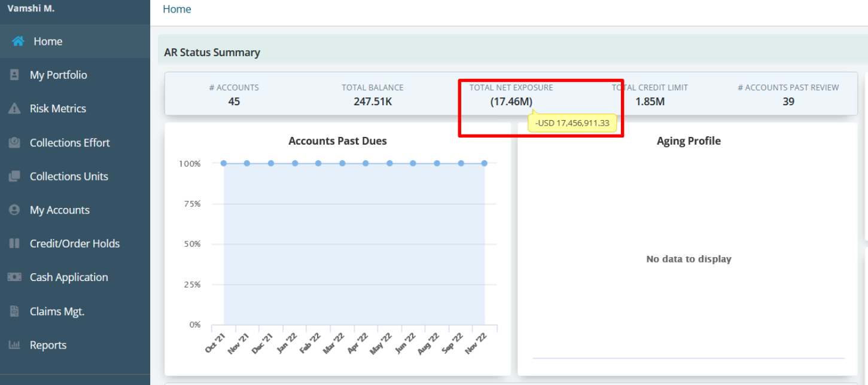Navigate to Credit/Order Holds
Viewport: 868px width, 385px height.
click(x=75, y=244)
